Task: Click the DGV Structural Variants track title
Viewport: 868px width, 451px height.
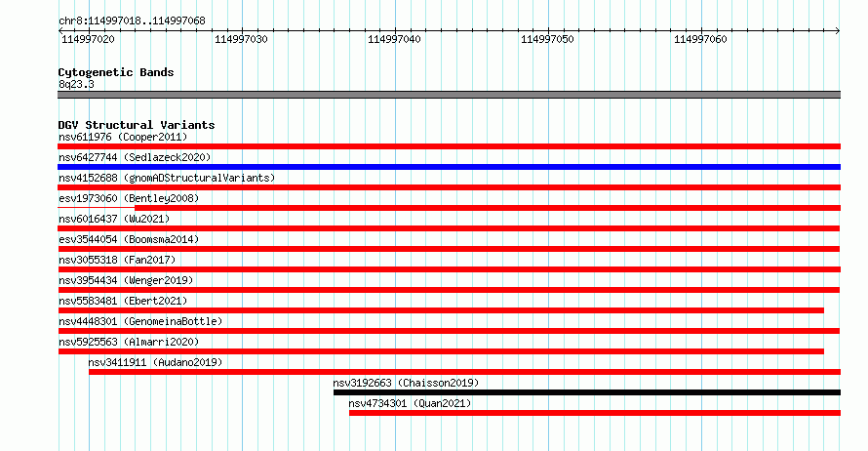Action: 137,125
